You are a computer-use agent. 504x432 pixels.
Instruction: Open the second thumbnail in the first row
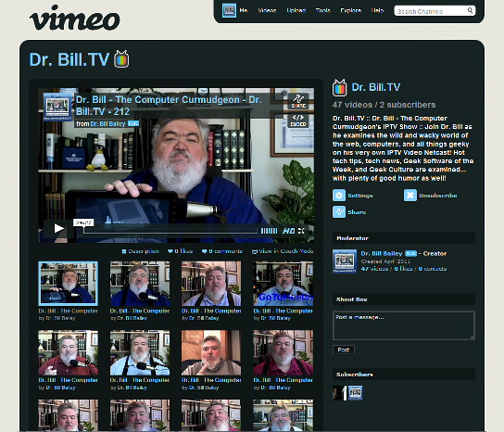pyautogui.click(x=140, y=284)
